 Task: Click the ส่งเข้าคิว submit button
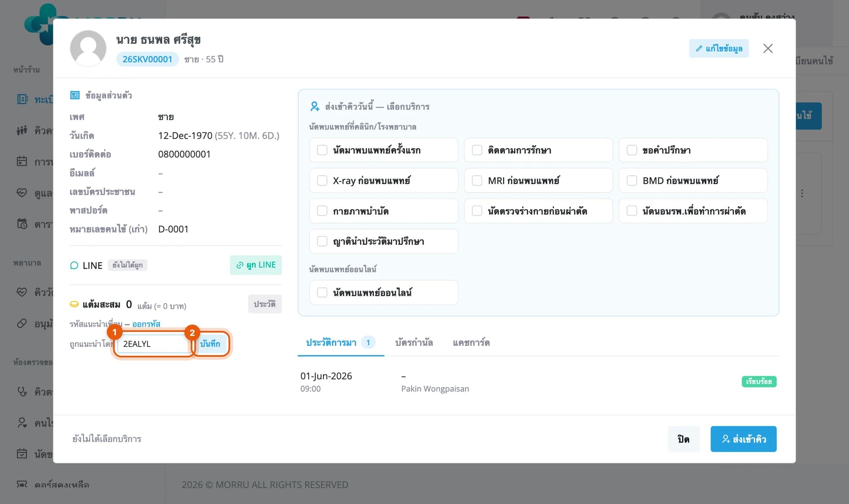743,439
